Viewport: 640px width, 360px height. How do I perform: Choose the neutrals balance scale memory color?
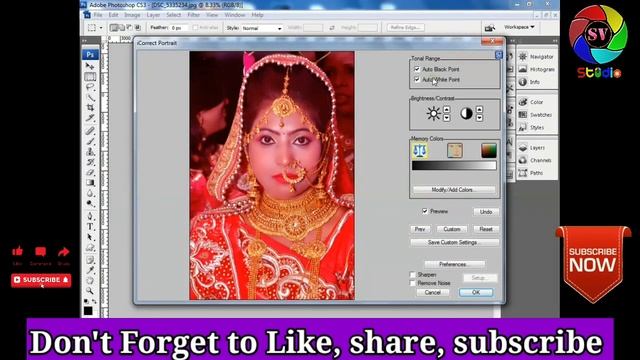point(419,151)
